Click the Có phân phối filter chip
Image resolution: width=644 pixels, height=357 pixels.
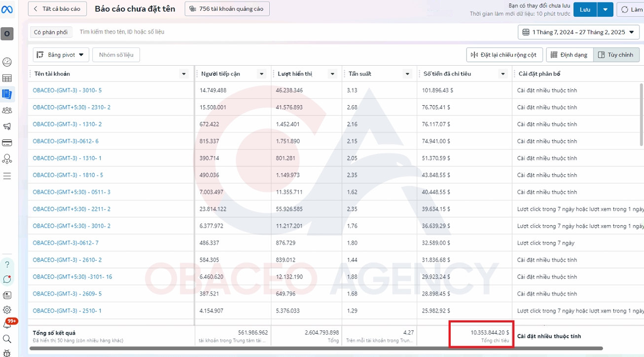point(51,32)
